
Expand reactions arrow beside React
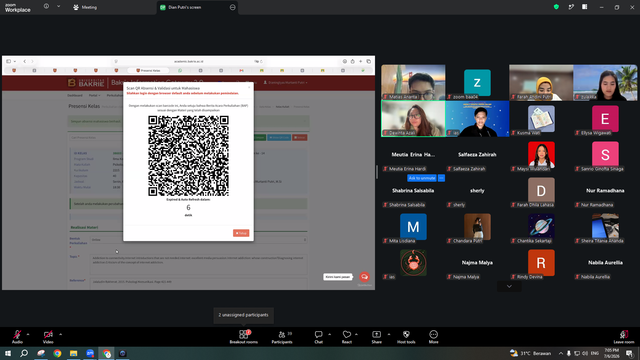(x=356, y=334)
